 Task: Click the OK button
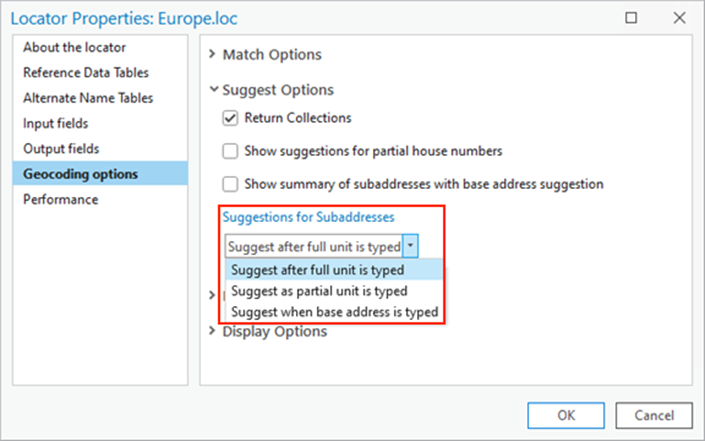point(566,414)
